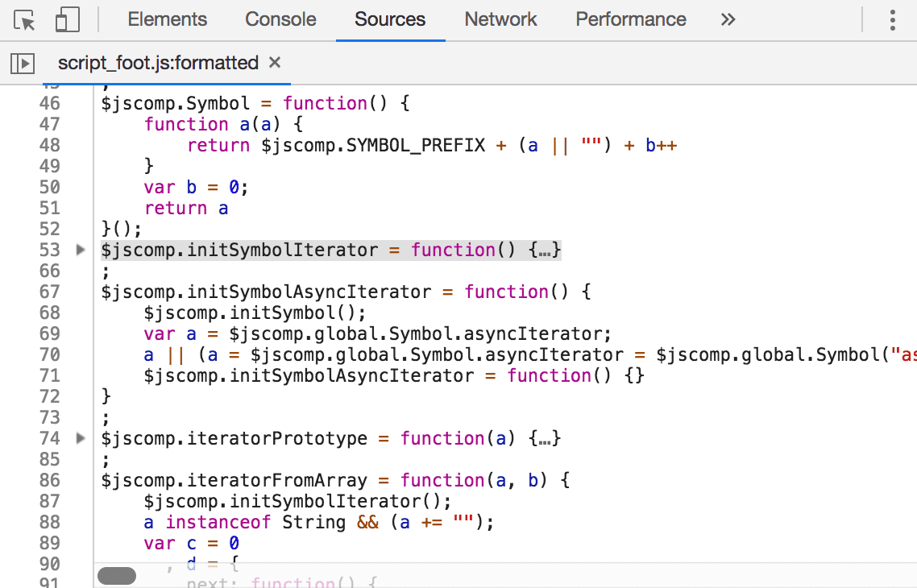Toggle the device toolbar icon

pyautogui.click(x=68, y=20)
